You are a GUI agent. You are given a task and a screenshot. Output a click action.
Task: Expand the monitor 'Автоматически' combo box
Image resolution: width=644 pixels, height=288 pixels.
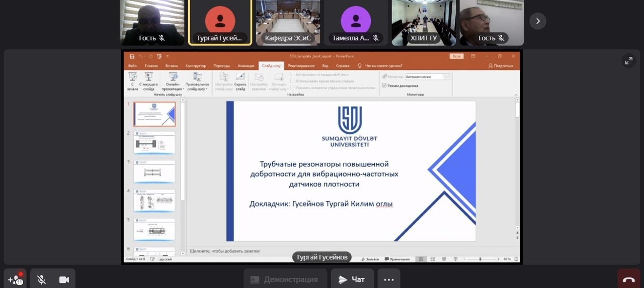pos(446,77)
